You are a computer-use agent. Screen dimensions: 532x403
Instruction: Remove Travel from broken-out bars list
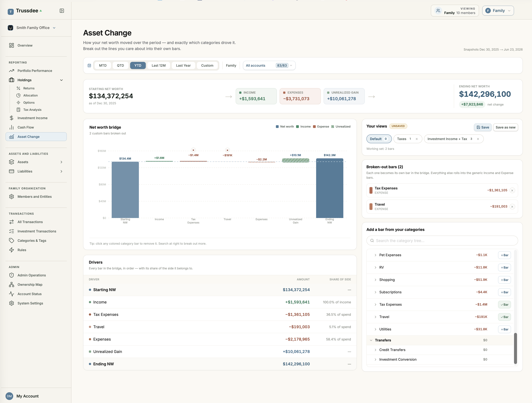pyautogui.click(x=512, y=207)
